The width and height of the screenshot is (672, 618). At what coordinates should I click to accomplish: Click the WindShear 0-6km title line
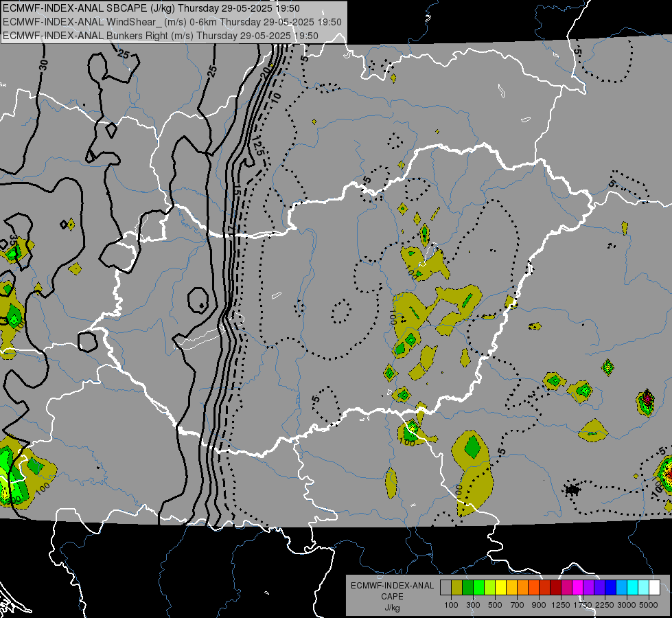172,22
